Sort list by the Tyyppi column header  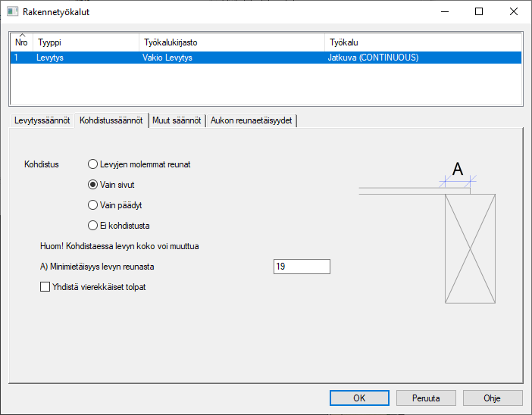tap(85, 42)
